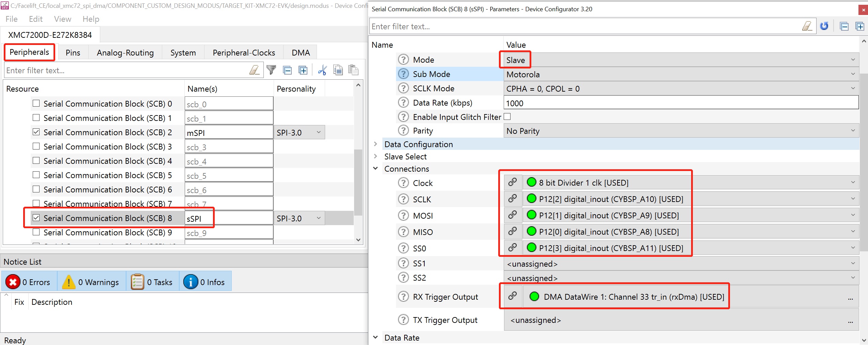This screenshot has height=345, width=868.
Task: Enable Serial Communication Block (SCB) 5 checkbox
Action: click(x=36, y=175)
